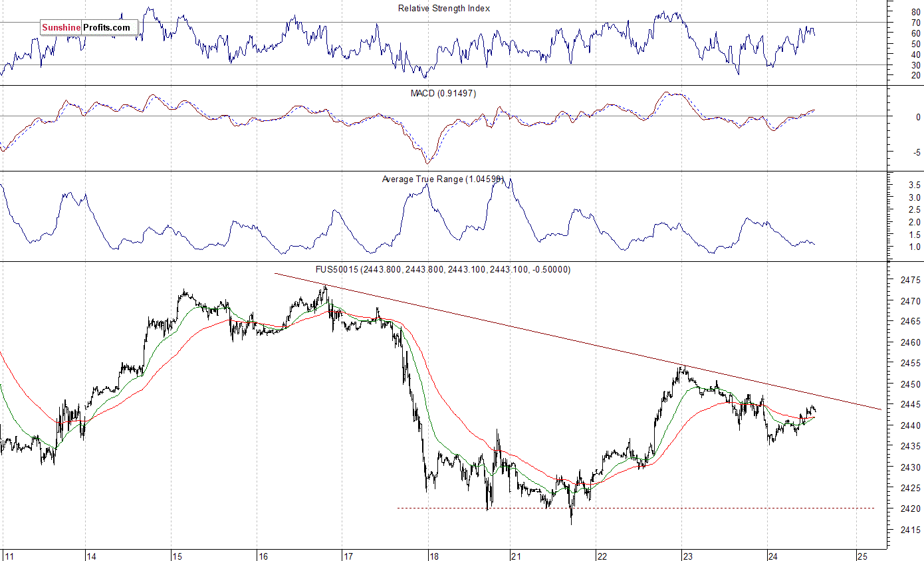This screenshot has width=924, height=561.
Task: Click date label 25 on time axis
Action: click(x=862, y=556)
